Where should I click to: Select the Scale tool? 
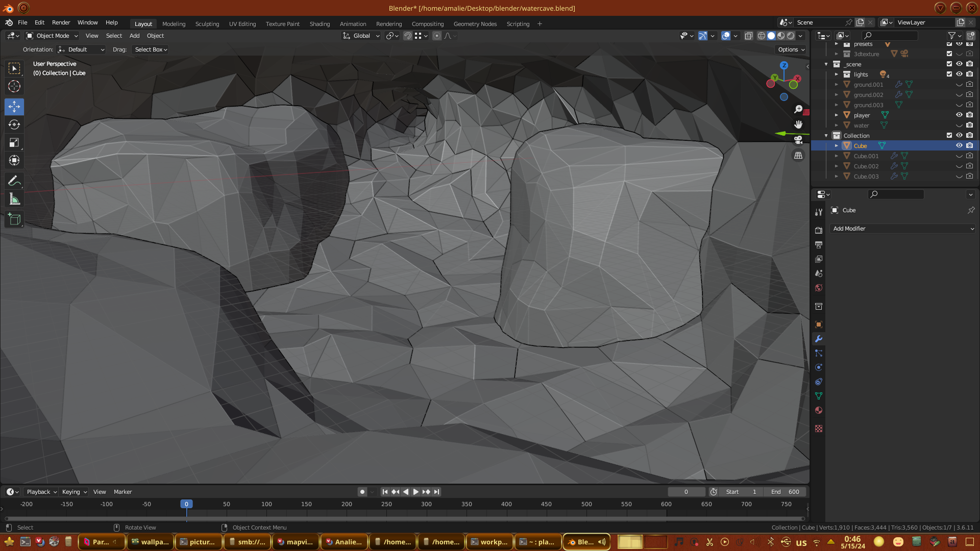point(14,143)
